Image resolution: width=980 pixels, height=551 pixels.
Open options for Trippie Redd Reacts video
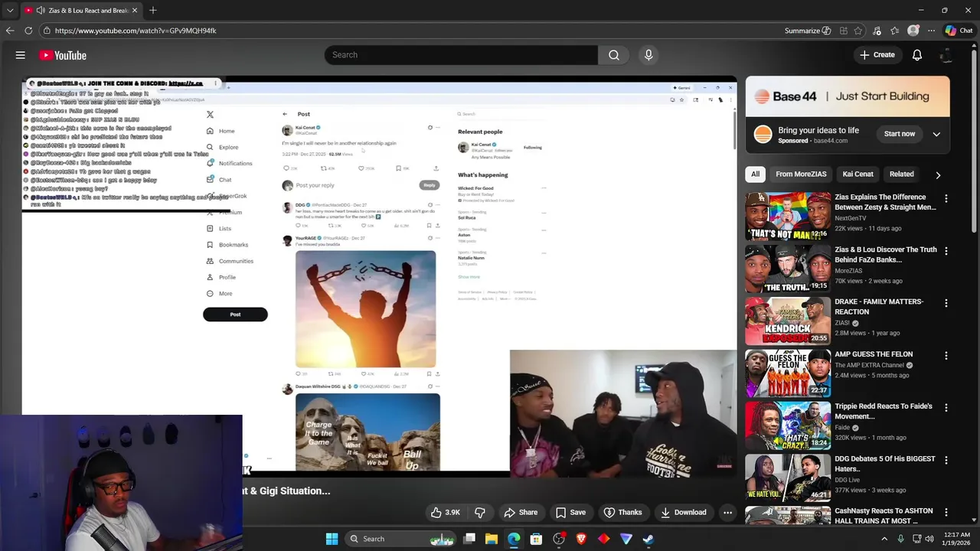tap(946, 408)
